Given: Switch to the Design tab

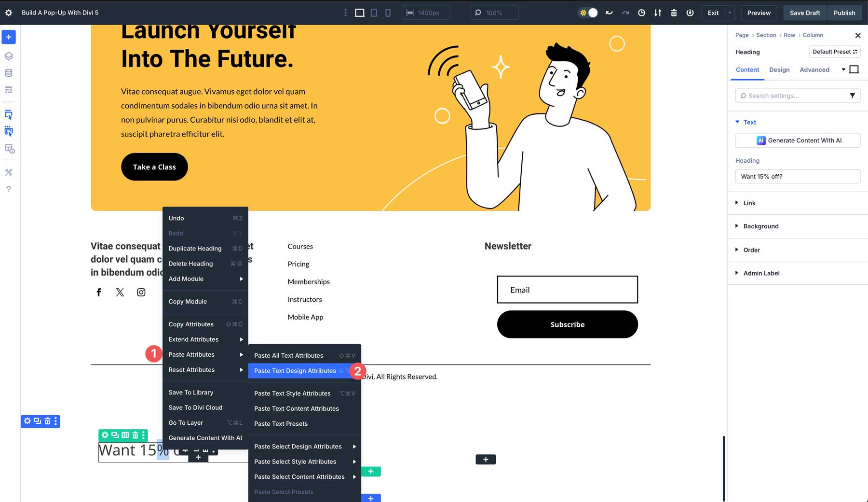Looking at the screenshot, I should pos(779,70).
